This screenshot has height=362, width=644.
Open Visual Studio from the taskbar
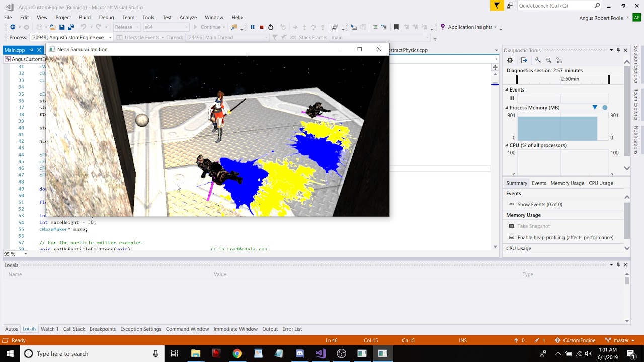320,353
